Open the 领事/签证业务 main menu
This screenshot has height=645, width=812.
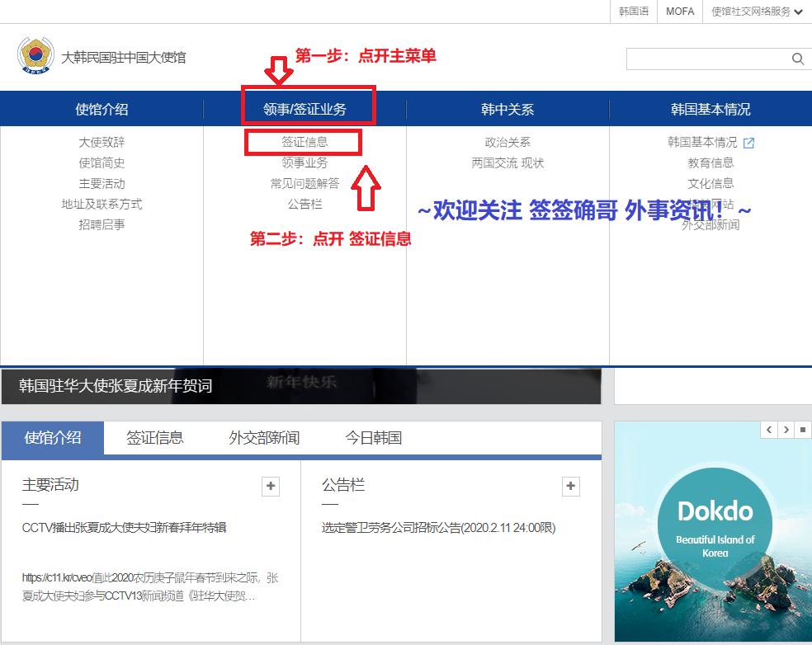point(305,108)
